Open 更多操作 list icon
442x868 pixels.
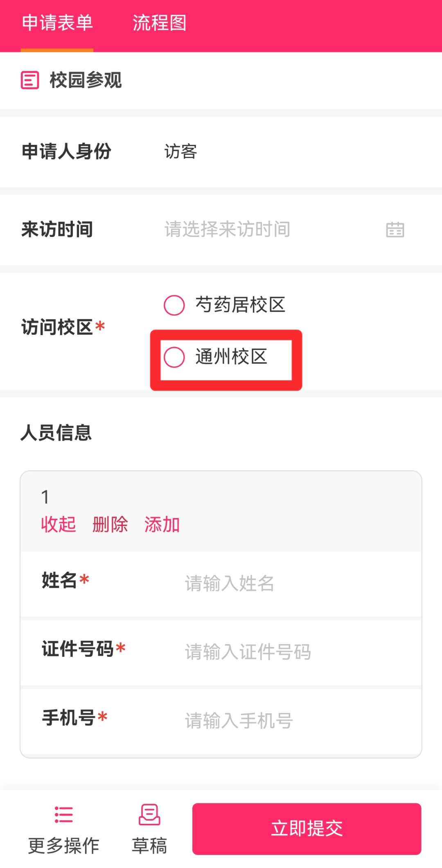pyautogui.click(x=63, y=814)
